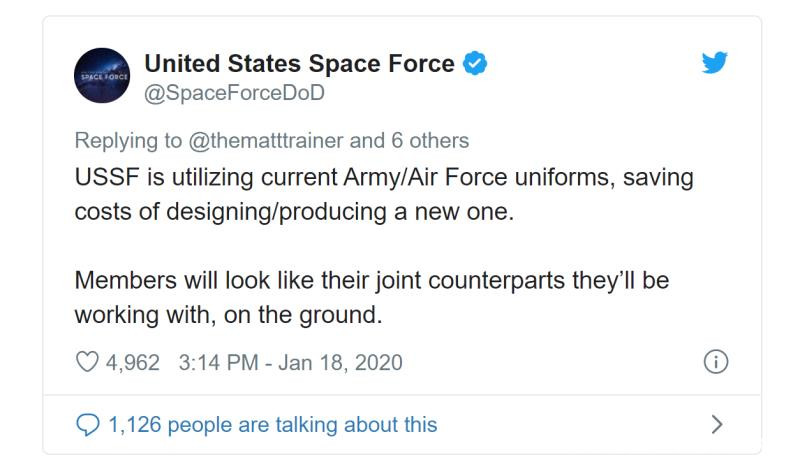Click the 4,962 likes count
Image resolution: width=800 pixels, height=467 pixels.
pos(133,362)
